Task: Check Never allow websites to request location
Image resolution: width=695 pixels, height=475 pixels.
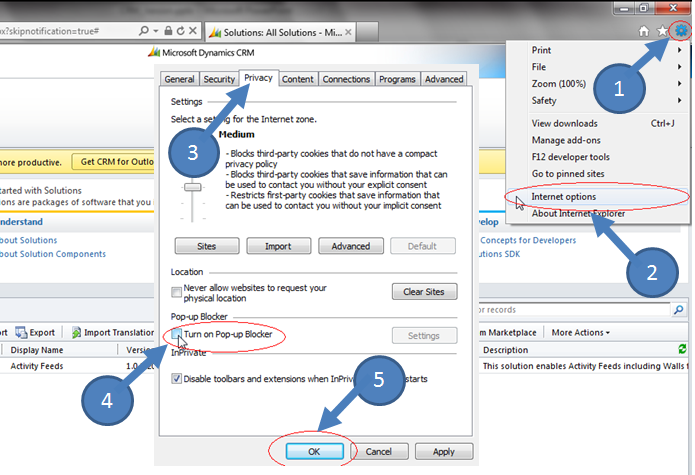Action: point(176,292)
